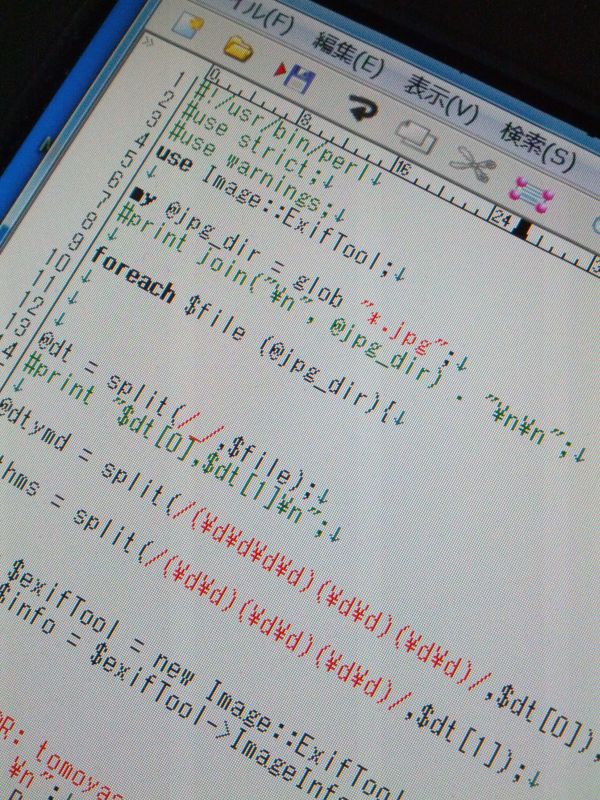
Task: Save the file using the floppy disk icon
Action: click(294, 76)
